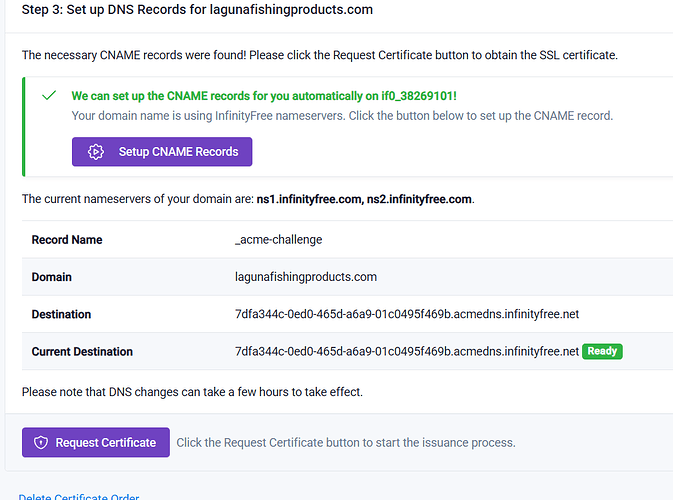The image size is (673, 500).
Task: Click the Record Name label
Action: pyautogui.click(x=67, y=239)
